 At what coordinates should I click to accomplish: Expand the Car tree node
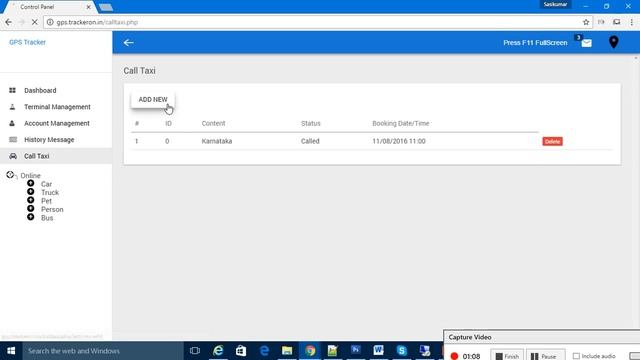point(31,183)
